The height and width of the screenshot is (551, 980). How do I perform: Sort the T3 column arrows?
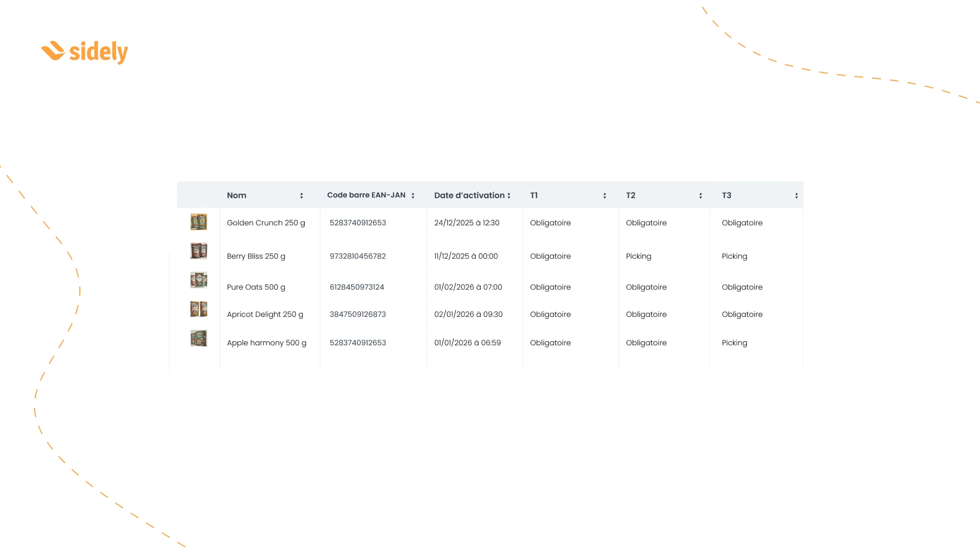[796, 196]
